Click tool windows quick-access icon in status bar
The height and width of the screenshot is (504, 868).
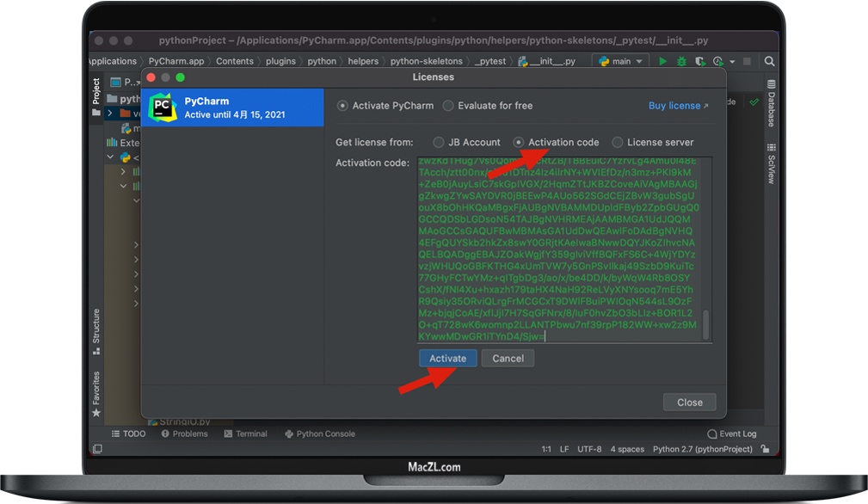97,449
